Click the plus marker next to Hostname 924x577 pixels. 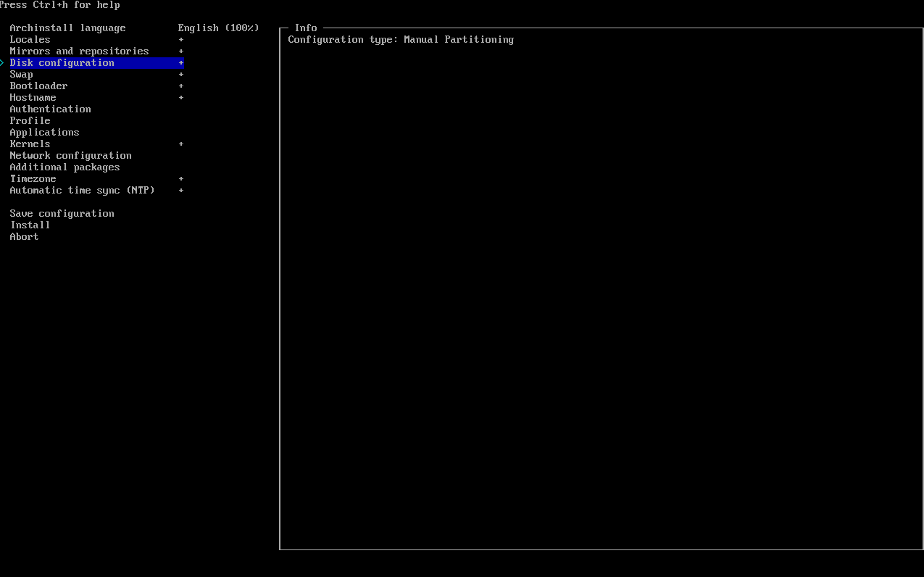(181, 97)
